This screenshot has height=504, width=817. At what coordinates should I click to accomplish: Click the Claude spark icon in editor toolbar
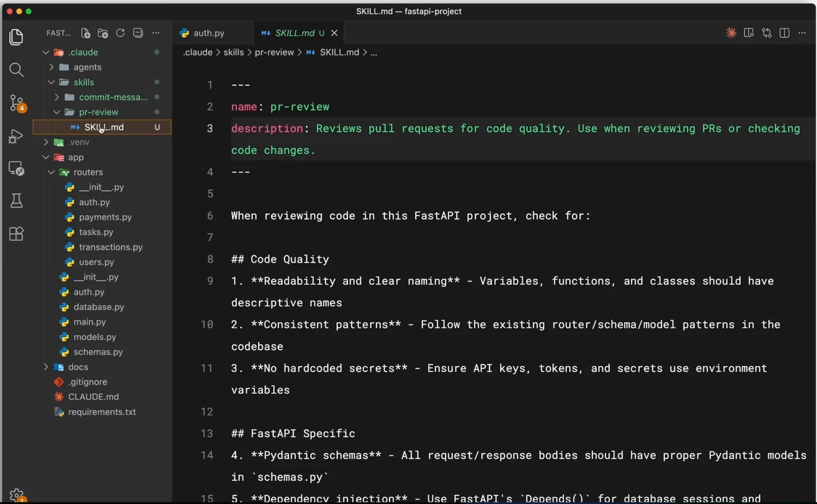(x=731, y=33)
